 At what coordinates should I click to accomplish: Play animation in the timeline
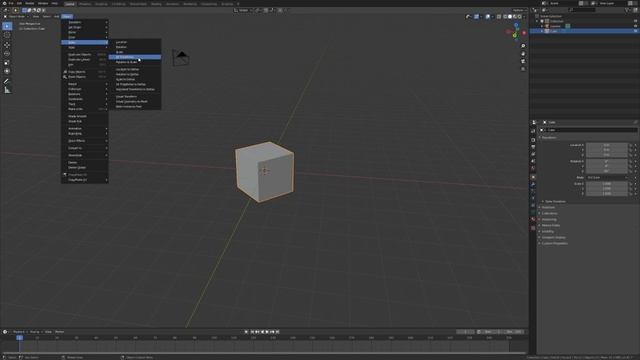click(x=267, y=332)
